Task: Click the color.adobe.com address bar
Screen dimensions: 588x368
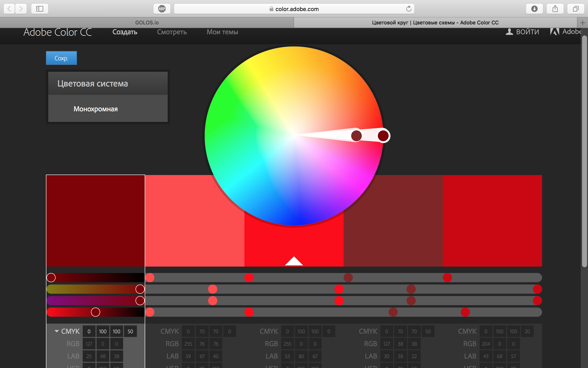Action: click(294, 9)
